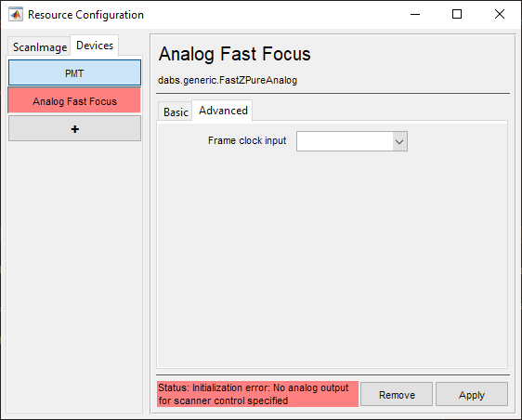Open the Basic settings tab
The width and height of the screenshot is (522, 420).
point(176,112)
